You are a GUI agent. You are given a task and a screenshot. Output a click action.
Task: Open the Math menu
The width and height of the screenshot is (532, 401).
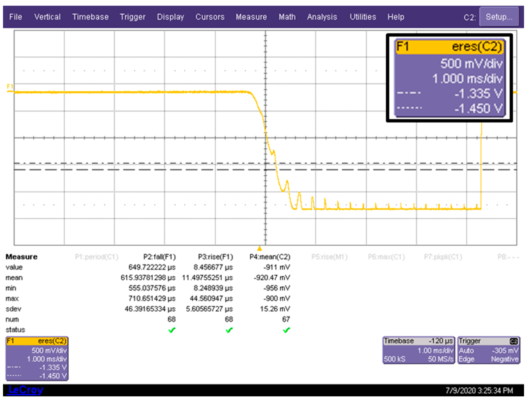[x=287, y=17]
